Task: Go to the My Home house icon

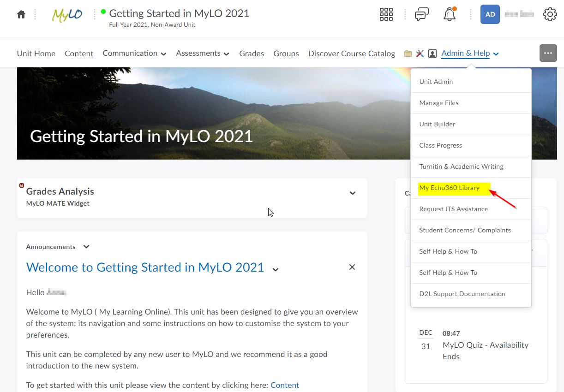Action: pyautogui.click(x=21, y=14)
